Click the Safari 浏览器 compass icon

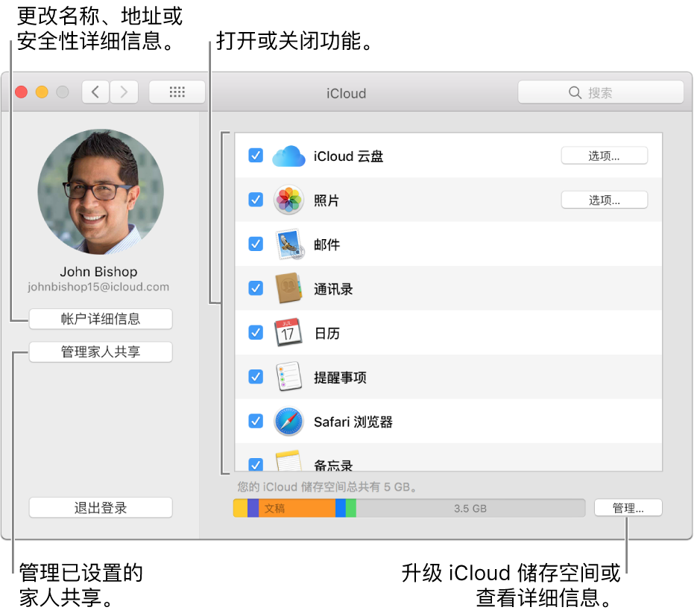tap(288, 421)
